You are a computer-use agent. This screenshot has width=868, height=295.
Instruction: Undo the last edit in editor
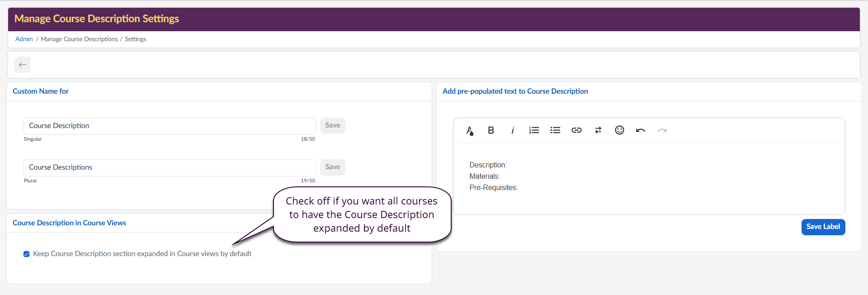pos(641,130)
